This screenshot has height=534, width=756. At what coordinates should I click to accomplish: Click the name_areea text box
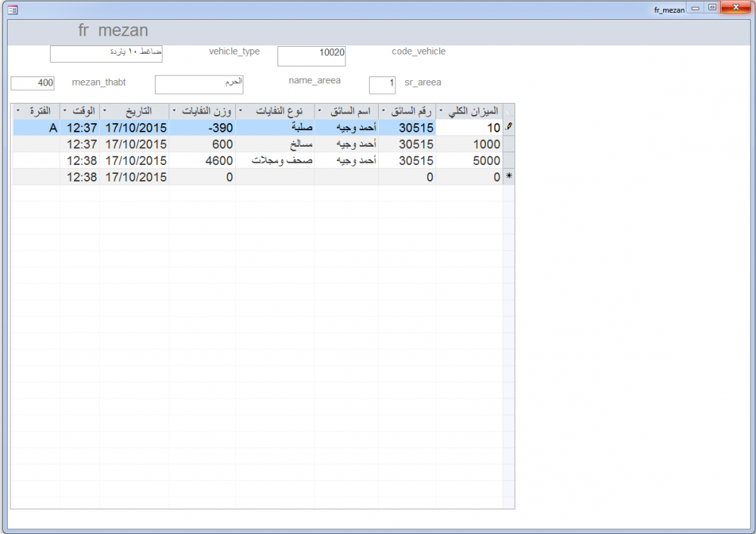tap(199, 84)
